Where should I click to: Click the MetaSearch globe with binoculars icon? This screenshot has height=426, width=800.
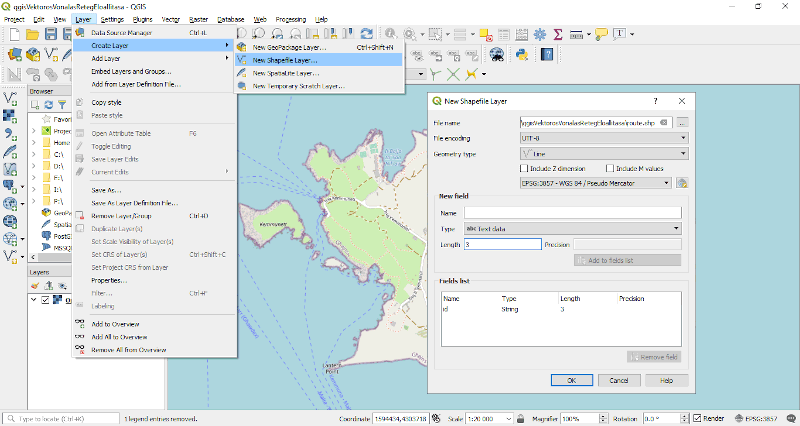coord(496,54)
